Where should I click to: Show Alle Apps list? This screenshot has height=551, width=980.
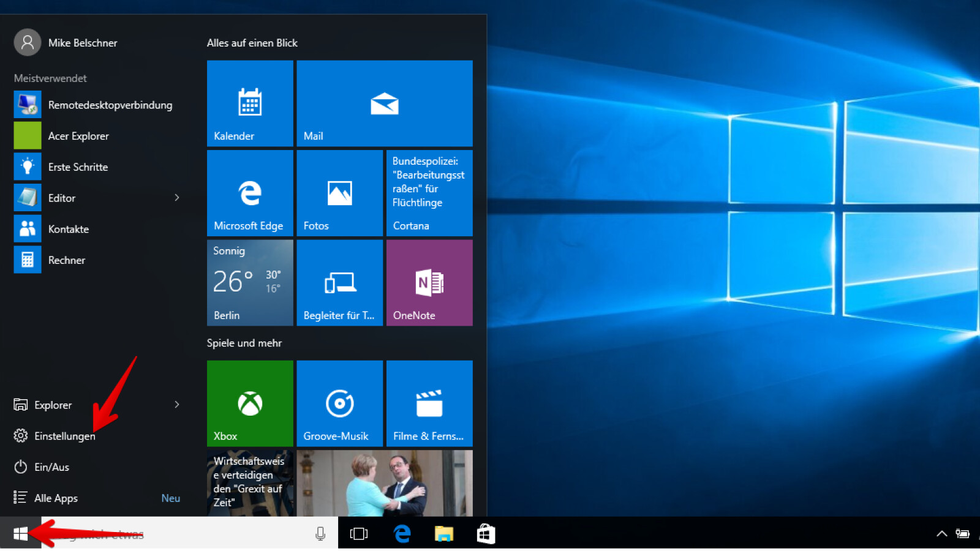point(56,498)
